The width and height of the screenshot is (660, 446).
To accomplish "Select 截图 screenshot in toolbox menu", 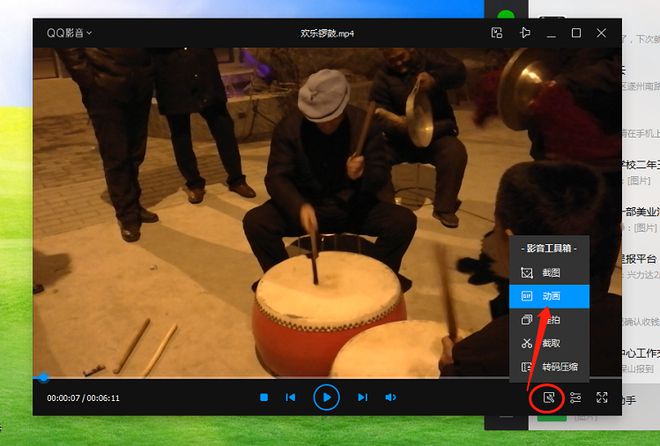I will tap(549, 273).
